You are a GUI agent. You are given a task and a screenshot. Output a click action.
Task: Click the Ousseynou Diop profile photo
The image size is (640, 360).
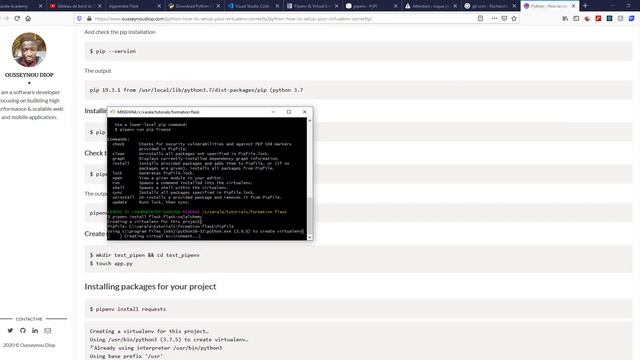29,50
